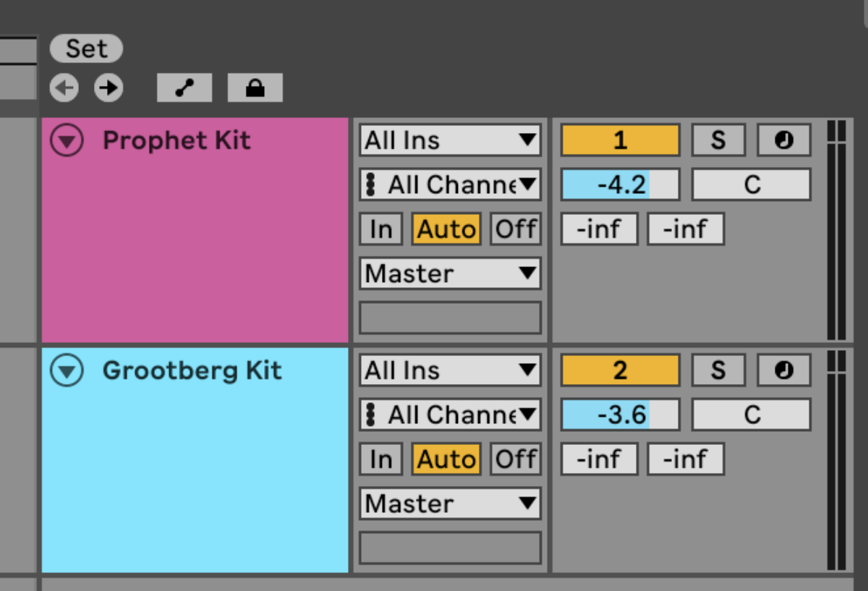This screenshot has height=591, width=868.
Task: Click the back navigation arrow
Action: coord(63,88)
